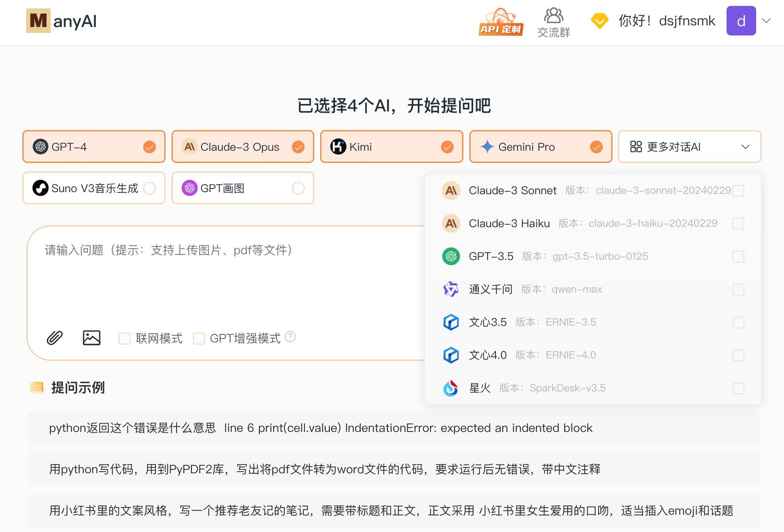This screenshot has width=784, height=532.
Task: Select GPT-3.5 menu entry
Action: click(x=593, y=256)
